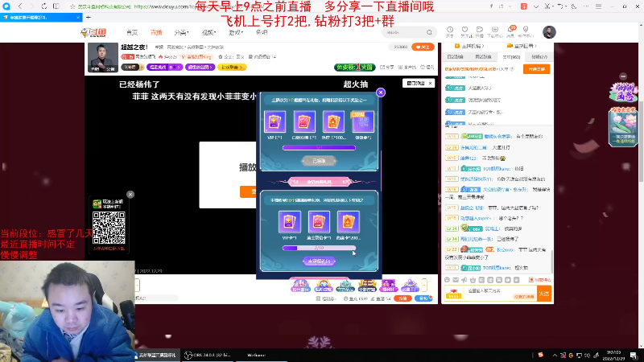
Task: Expand the videos dropdown in header
Action: [208, 32]
